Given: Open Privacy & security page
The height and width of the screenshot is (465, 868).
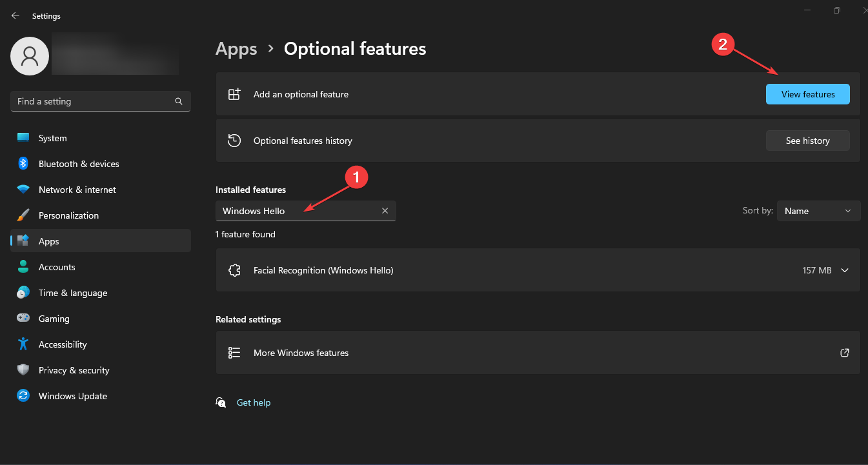Looking at the screenshot, I should [x=101, y=370].
